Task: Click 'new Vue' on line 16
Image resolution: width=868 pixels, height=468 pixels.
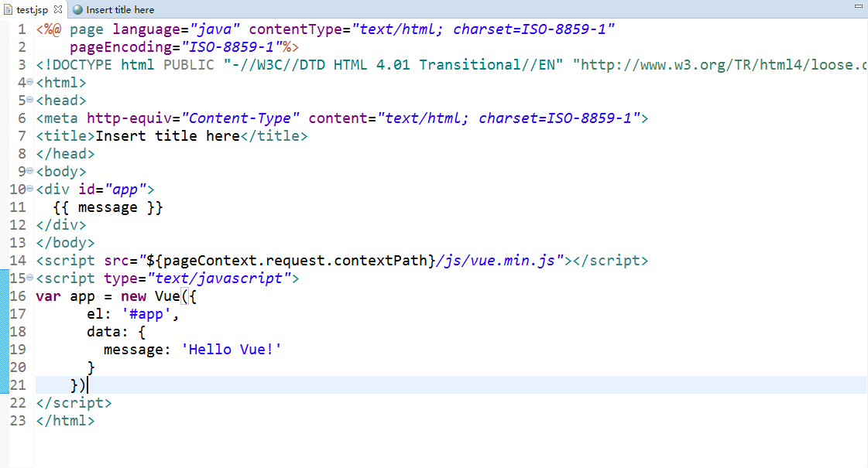Action: pyautogui.click(x=150, y=296)
